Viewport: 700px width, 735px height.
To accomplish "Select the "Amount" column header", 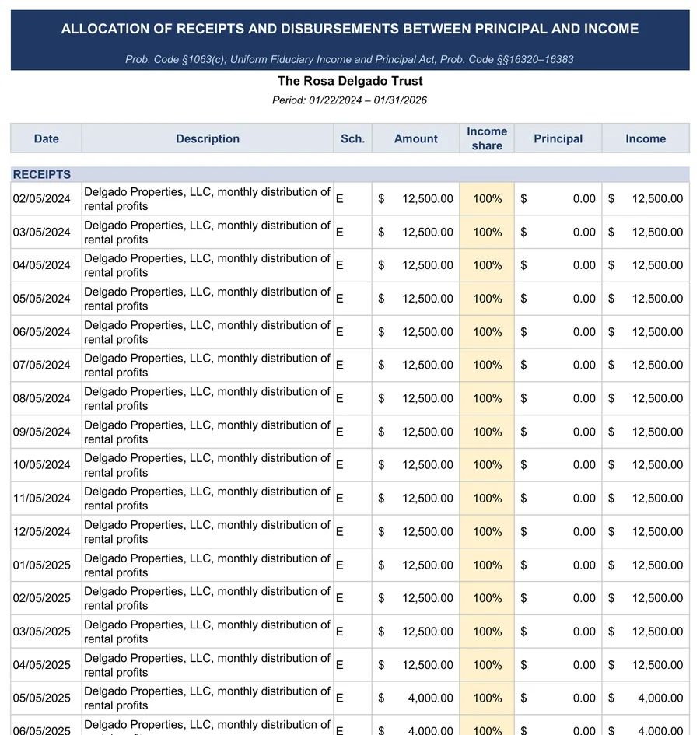I will (416, 138).
